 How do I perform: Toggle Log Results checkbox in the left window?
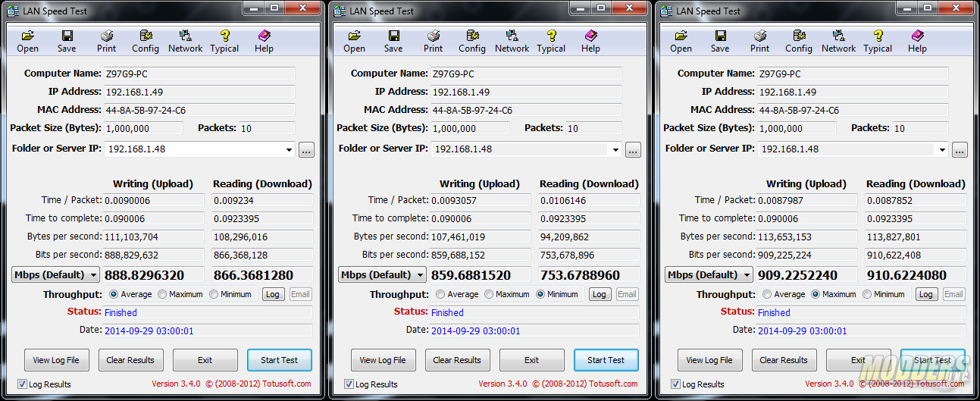[x=22, y=384]
